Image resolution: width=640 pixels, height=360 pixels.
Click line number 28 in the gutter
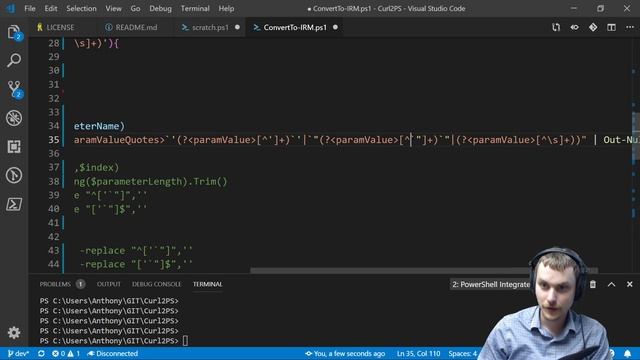53,43
